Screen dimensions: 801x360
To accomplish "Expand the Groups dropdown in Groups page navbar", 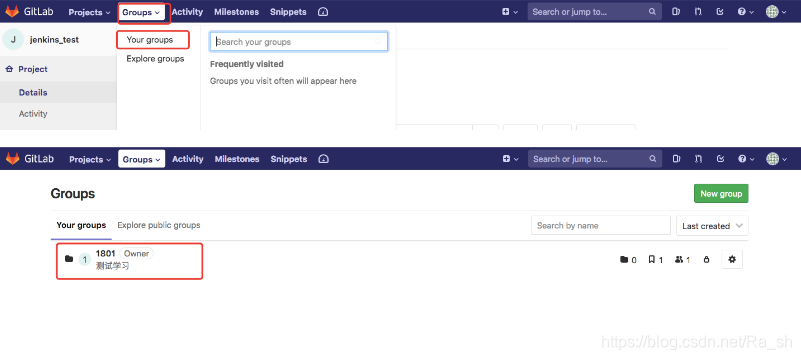I will (142, 159).
